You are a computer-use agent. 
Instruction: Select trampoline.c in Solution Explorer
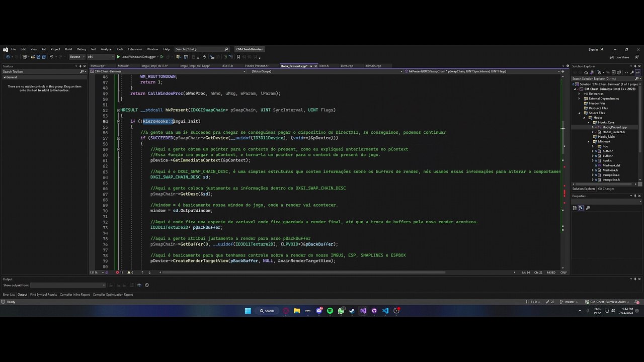click(611, 175)
